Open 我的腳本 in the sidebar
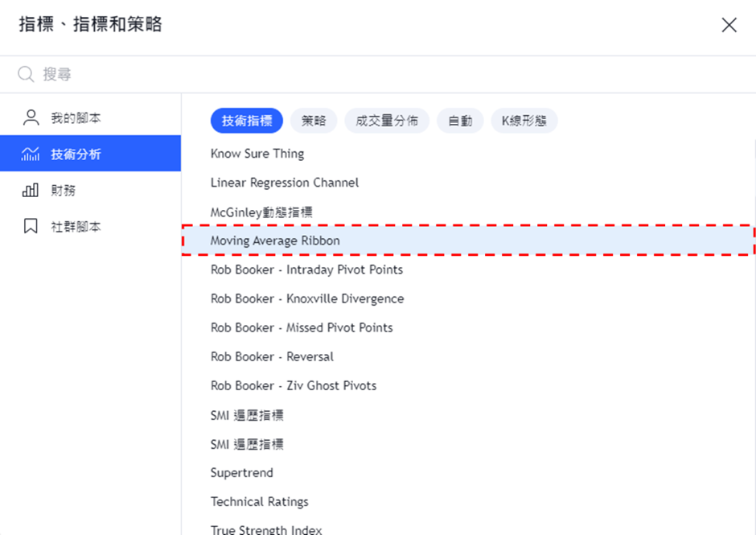This screenshot has height=535, width=756. pyautogui.click(x=91, y=117)
